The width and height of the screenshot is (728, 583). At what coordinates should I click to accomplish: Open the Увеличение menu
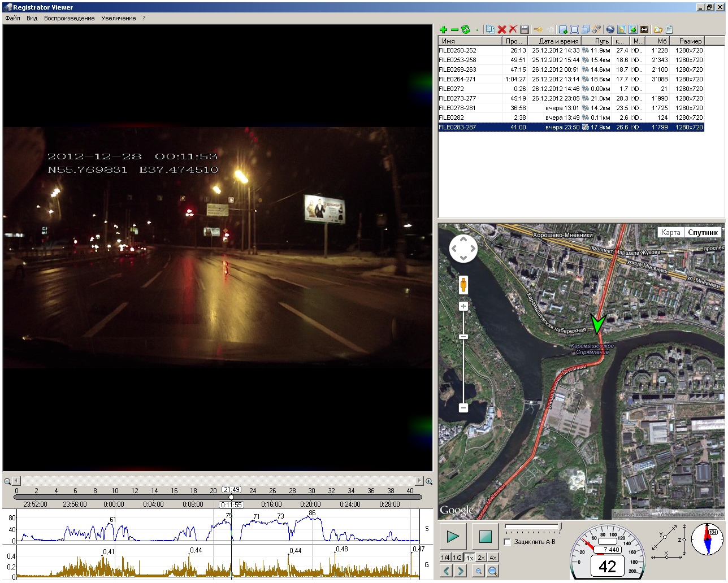pos(119,18)
